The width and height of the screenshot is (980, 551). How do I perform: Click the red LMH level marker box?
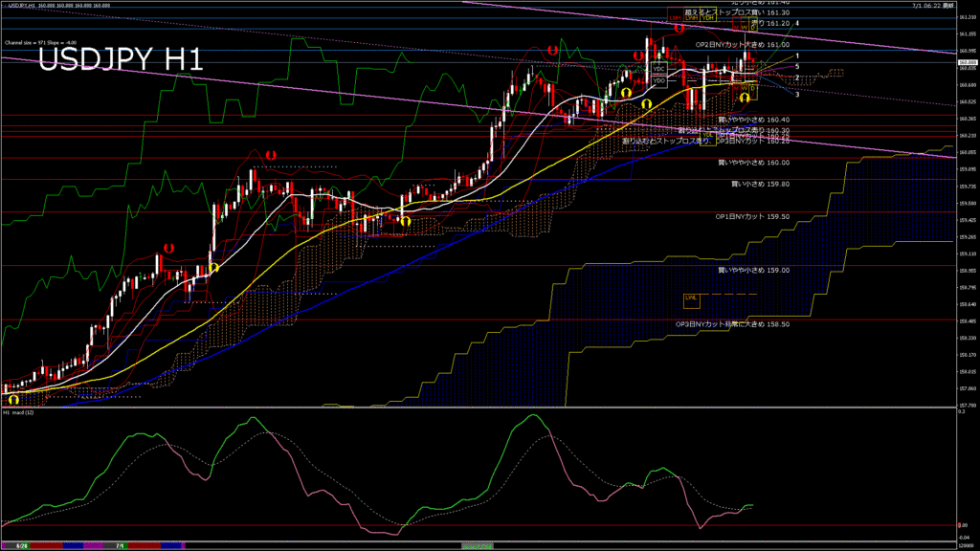(x=676, y=18)
